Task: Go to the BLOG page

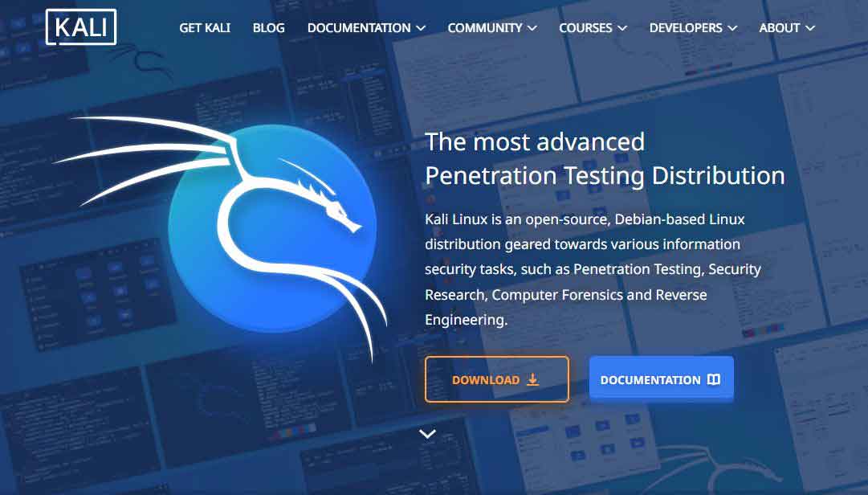Action: (x=268, y=27)
